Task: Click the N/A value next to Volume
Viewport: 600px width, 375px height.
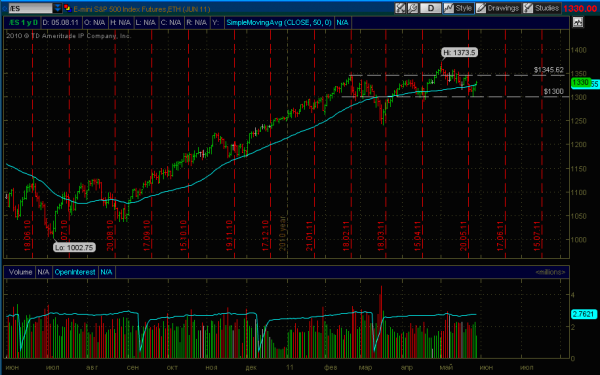Action: pos(43,272)
